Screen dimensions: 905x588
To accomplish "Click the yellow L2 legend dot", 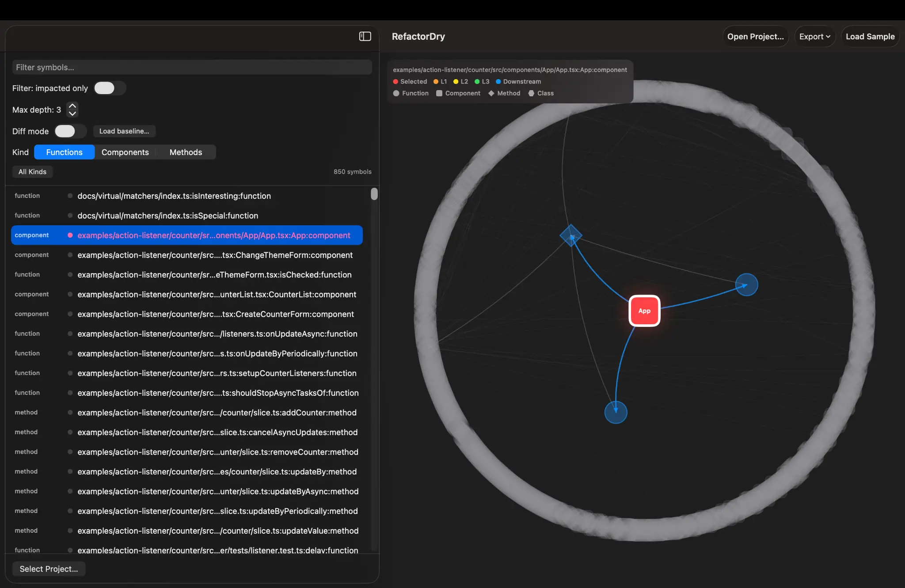I will click(x=455, y=81).
